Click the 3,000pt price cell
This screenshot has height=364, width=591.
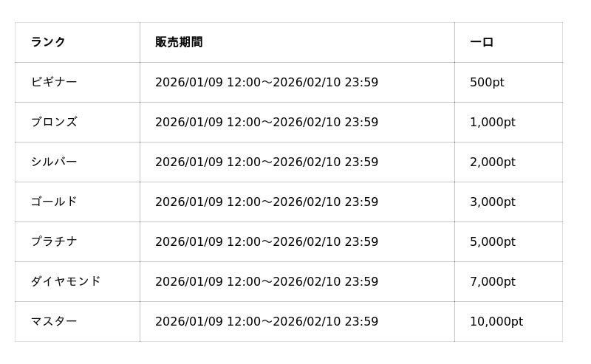point(493,202)
